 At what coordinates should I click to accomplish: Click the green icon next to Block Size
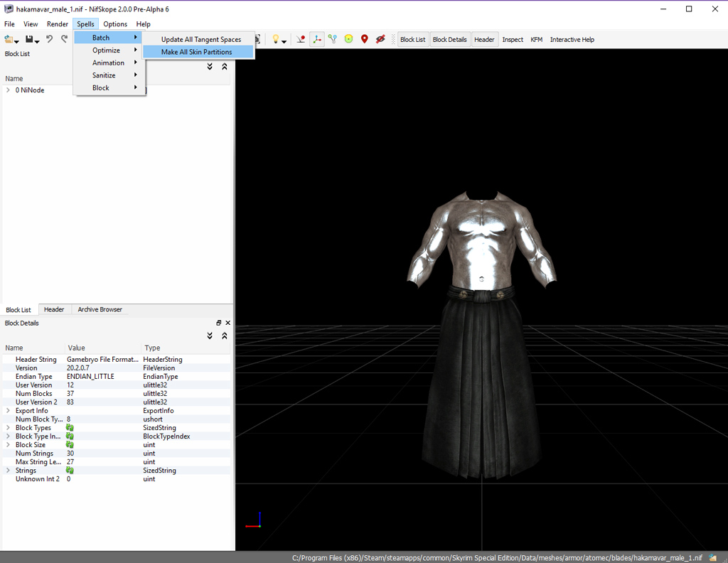coord(69,444)
